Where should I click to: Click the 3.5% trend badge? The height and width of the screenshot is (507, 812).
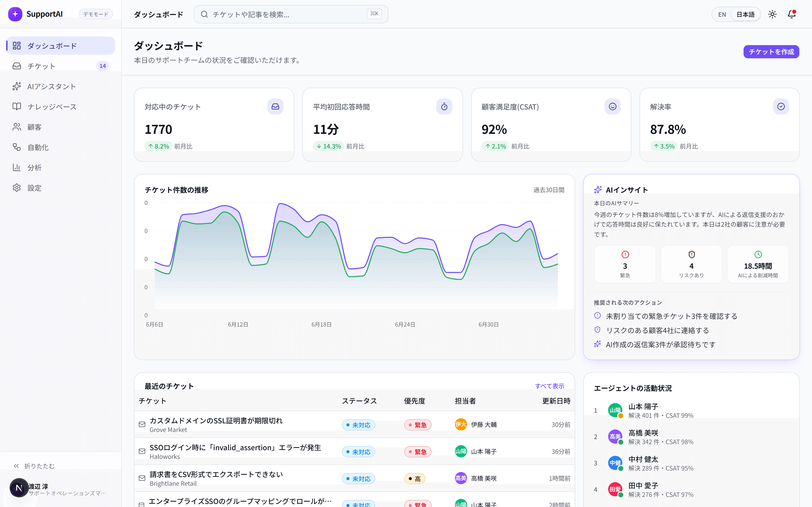tap(664, 146)
